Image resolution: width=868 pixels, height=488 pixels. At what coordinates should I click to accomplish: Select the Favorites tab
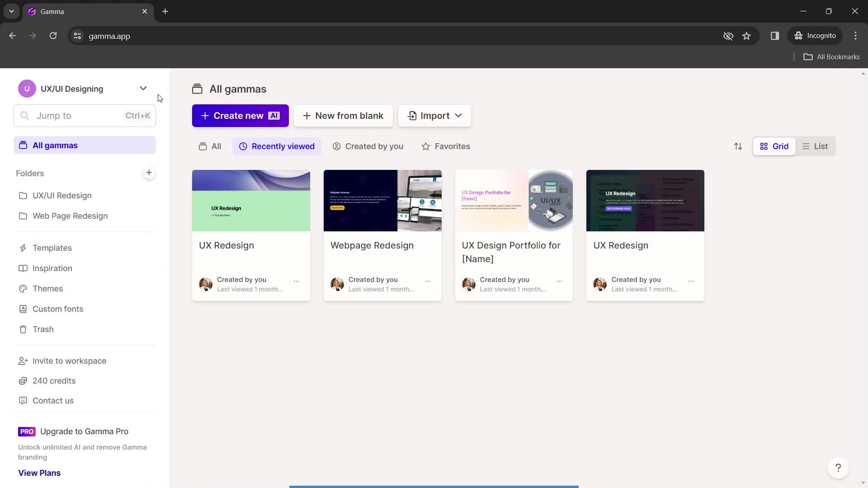tap(447, 146)
